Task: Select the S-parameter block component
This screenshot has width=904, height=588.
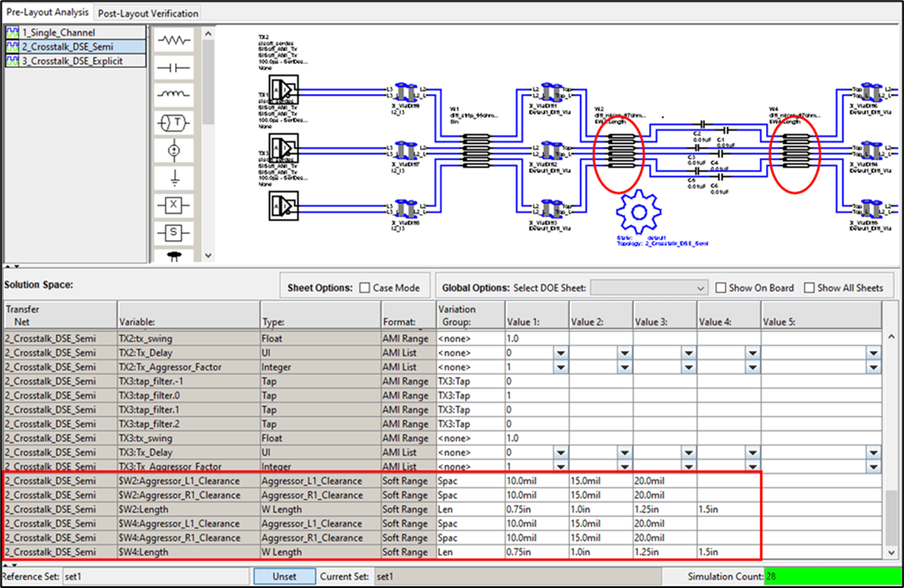Action: pos(173,233)
